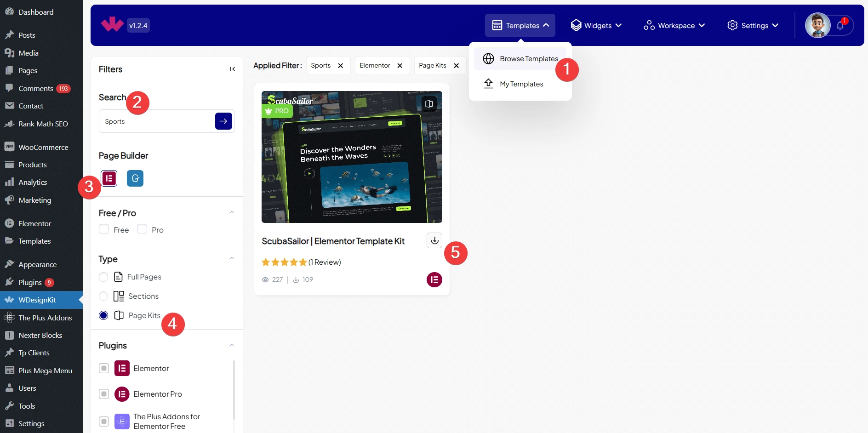Select the Gutenberg page builder icon

tap(135, 178)
